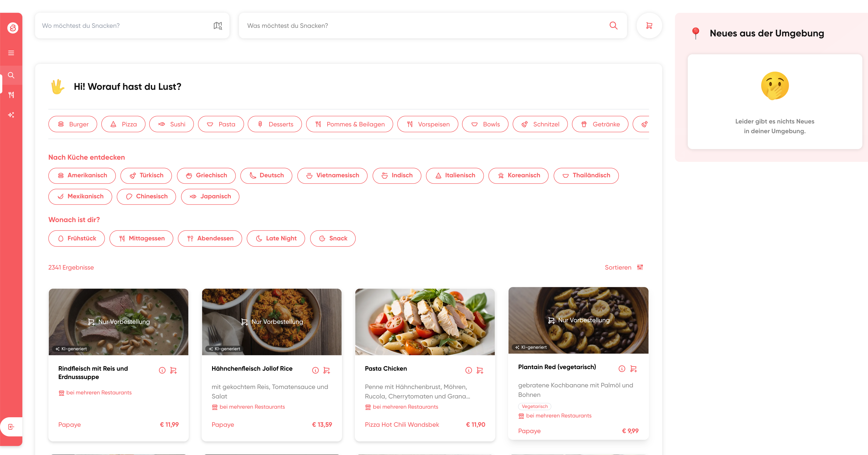Filter by the Burger category chip
868x455 pixels.
(73, 124)
